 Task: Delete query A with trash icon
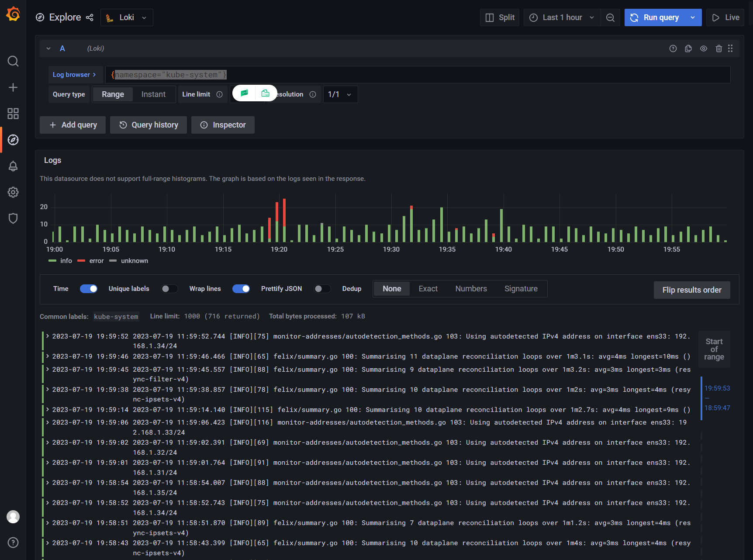pyautogui.click(x=719, y=48)
